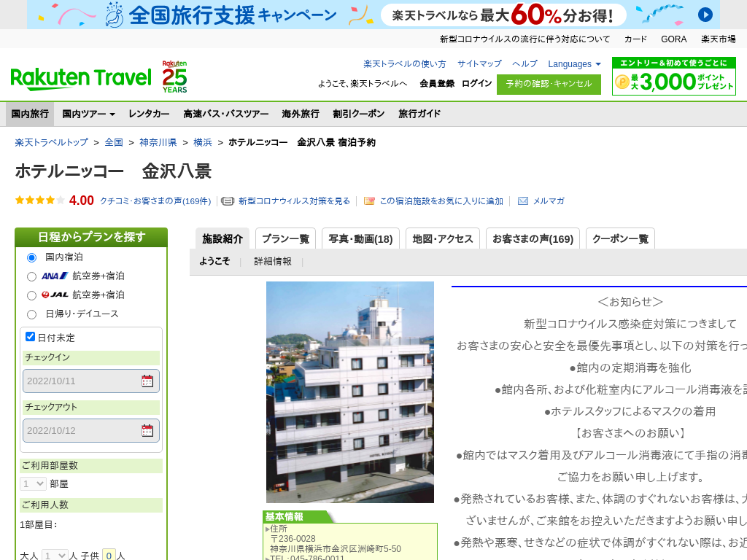Click the check-out date field 2022/10/12
Screen dimensions: 747x560
tap(91, 430)
